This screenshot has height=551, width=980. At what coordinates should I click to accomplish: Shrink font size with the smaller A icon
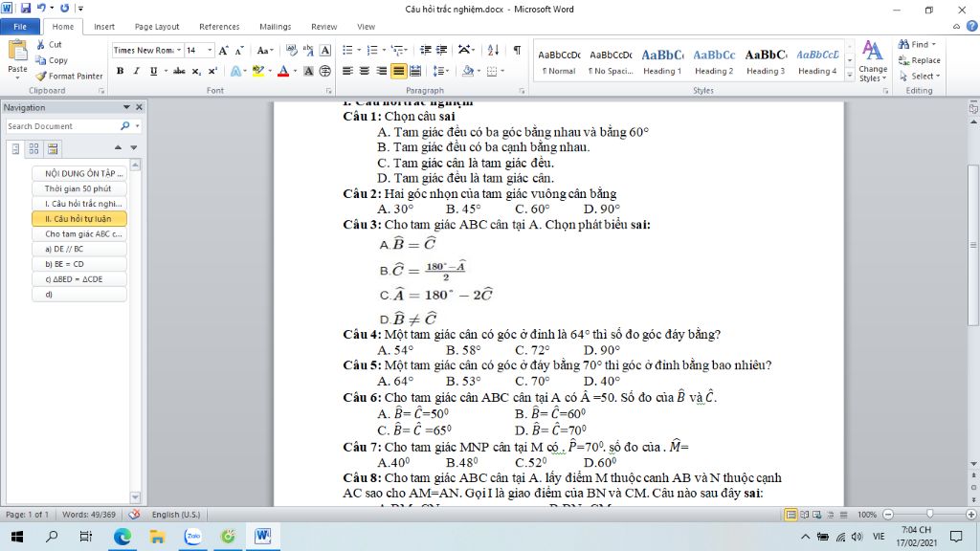pyautogui.click(x=239, y=50)
